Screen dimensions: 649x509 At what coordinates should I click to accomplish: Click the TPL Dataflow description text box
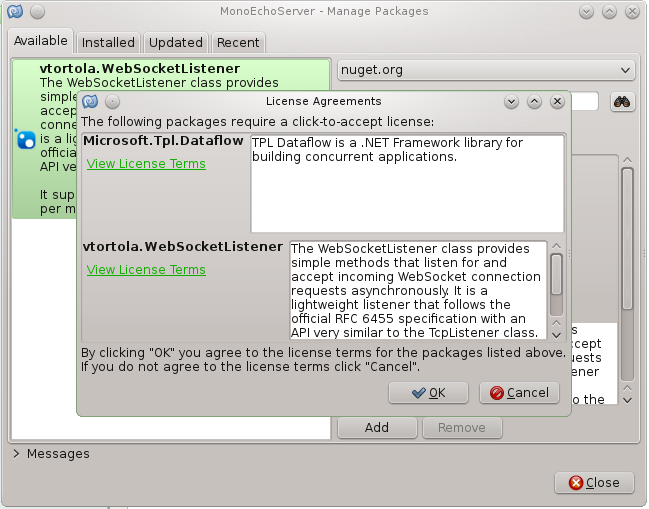407,184
